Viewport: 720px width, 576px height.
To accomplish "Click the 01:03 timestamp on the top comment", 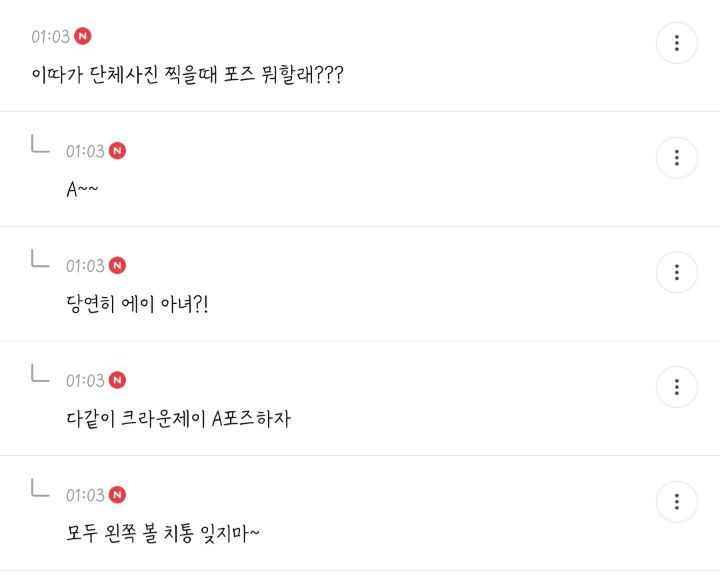I will (x=50, y=37).
